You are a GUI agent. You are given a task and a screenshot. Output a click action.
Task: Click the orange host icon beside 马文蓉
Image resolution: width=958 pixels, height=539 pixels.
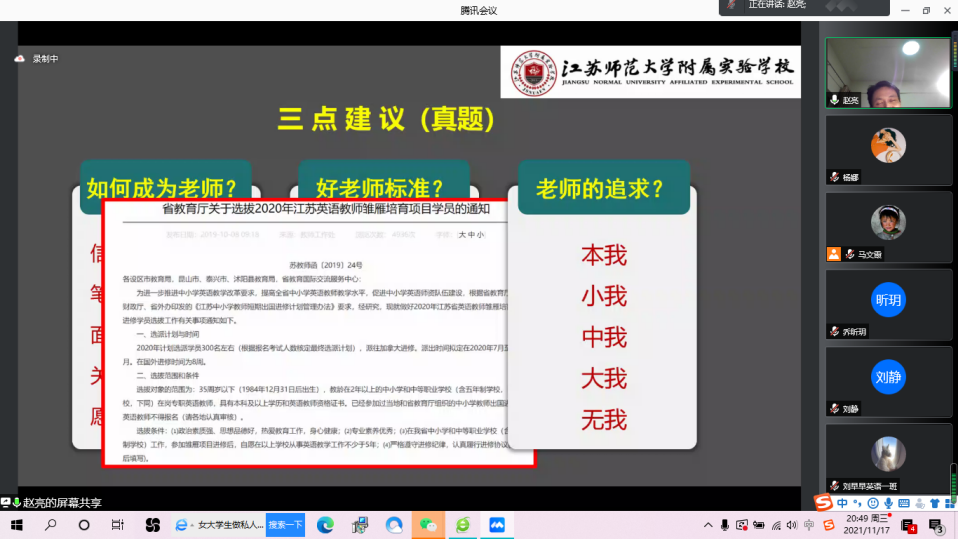(833, 254)
